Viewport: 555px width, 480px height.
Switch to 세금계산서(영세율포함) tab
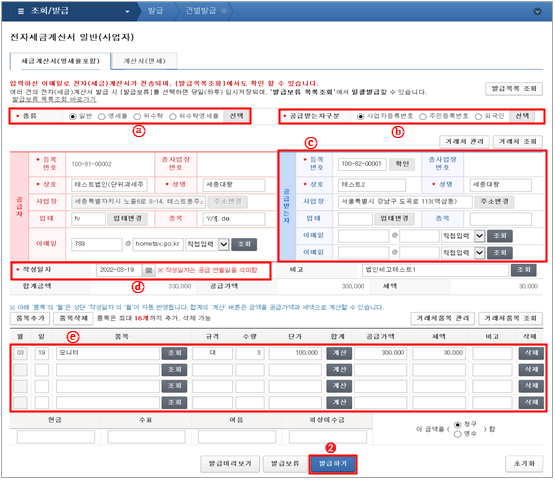pos(61,61)
